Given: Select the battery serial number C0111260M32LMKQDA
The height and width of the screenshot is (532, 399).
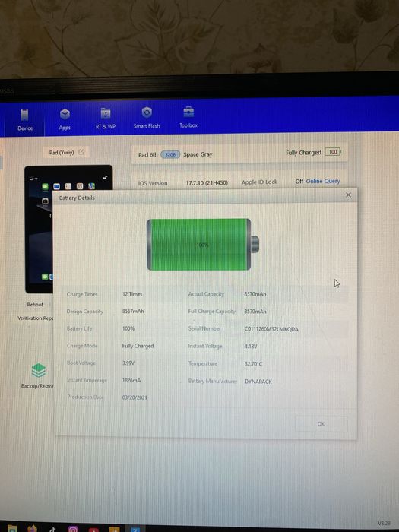Looking at the screenshot, I should 271,329.
